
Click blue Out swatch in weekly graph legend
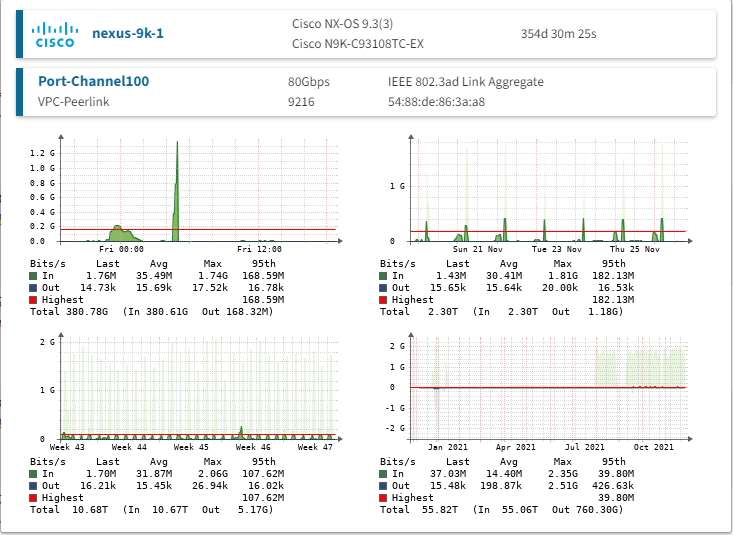[x=383, y=288]
